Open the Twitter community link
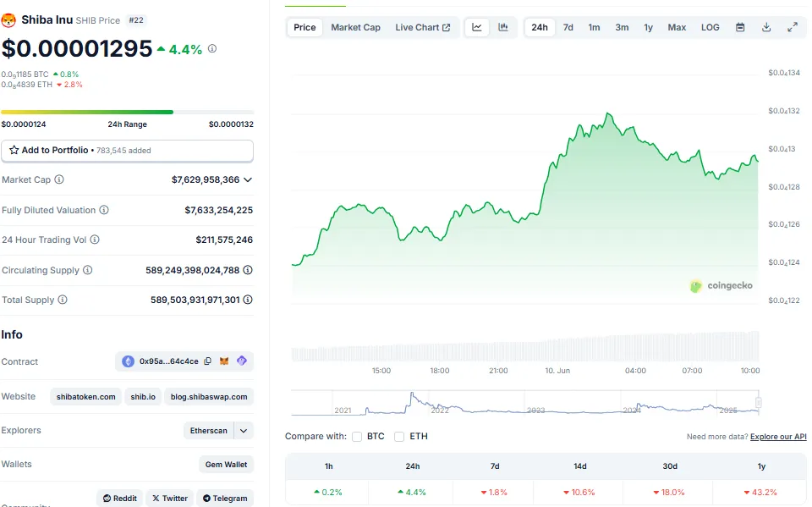The height and width of the screenshot is (507, 812). [x=170, y=499]
